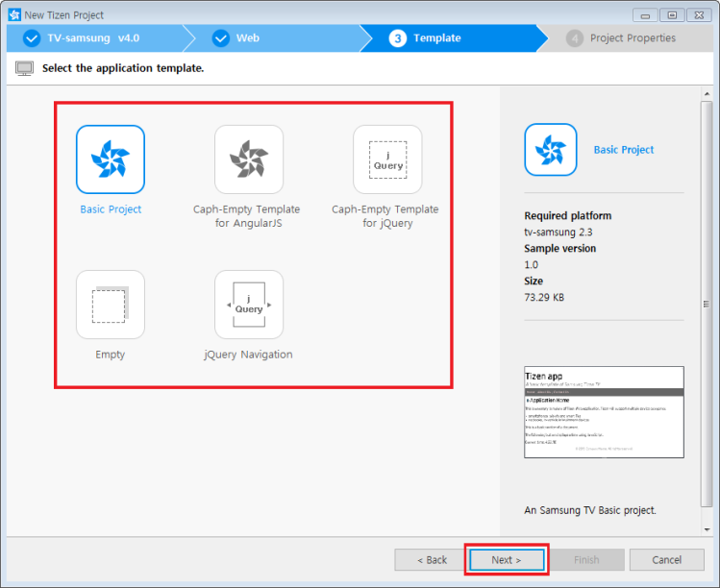Go to the Web wizard step
Viewport: 720px width, 588px height.
tap(276, 38)
